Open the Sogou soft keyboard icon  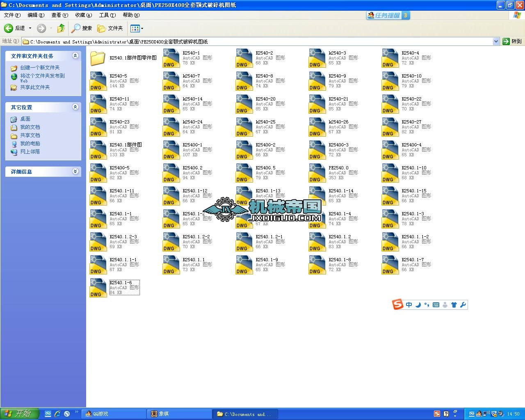pos(436,305)
